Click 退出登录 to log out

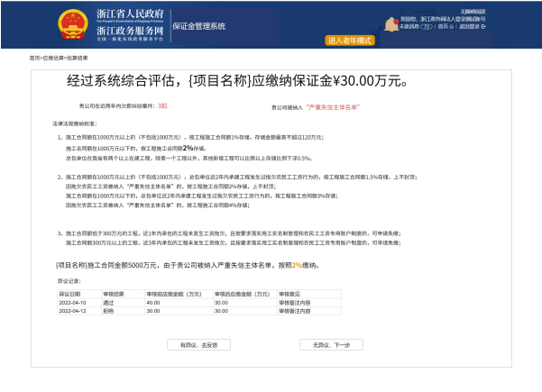(x=473, y=26)
